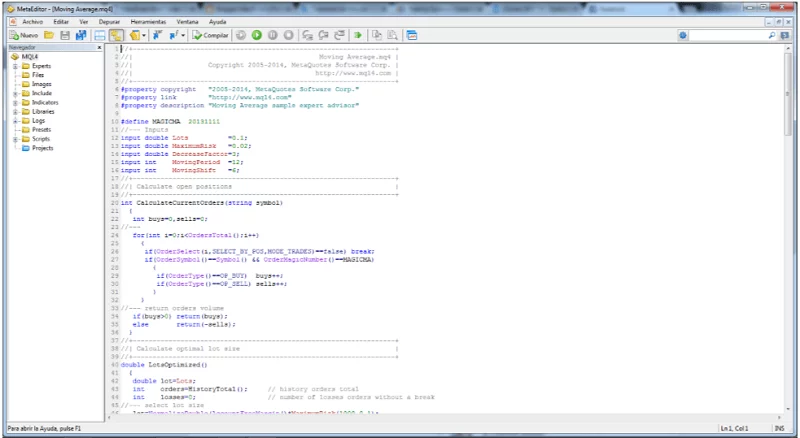
Task: Click the Experts folder label
Action: tap(41, 66)
